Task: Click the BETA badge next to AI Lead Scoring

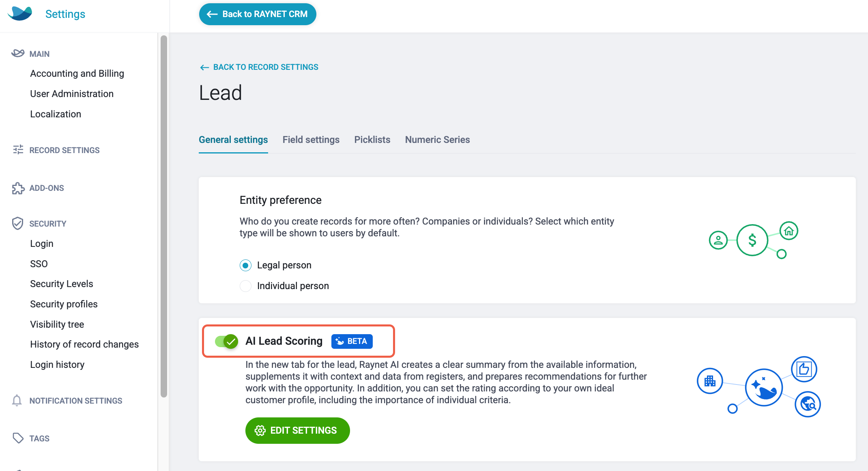Action: (x=352, y=341)
